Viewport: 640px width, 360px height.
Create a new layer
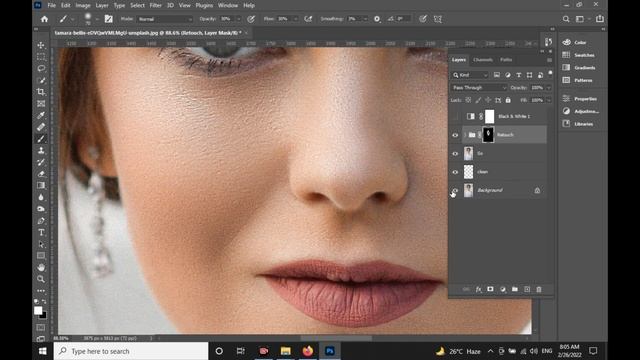tap(527, 289)
